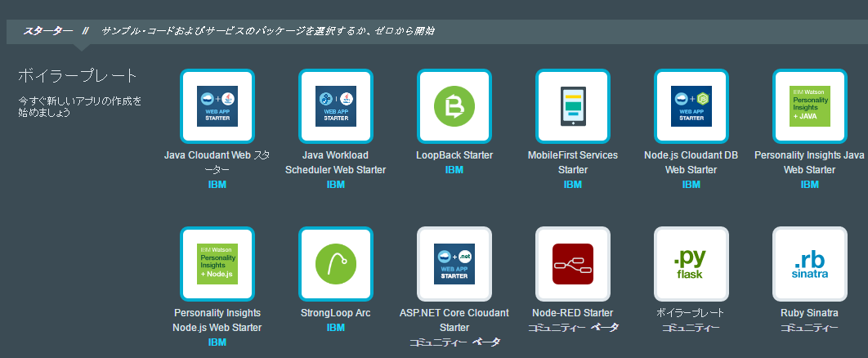The image size is (868, 358).
Task: Select the .py flask boilerplate icon
Action: 691,264
